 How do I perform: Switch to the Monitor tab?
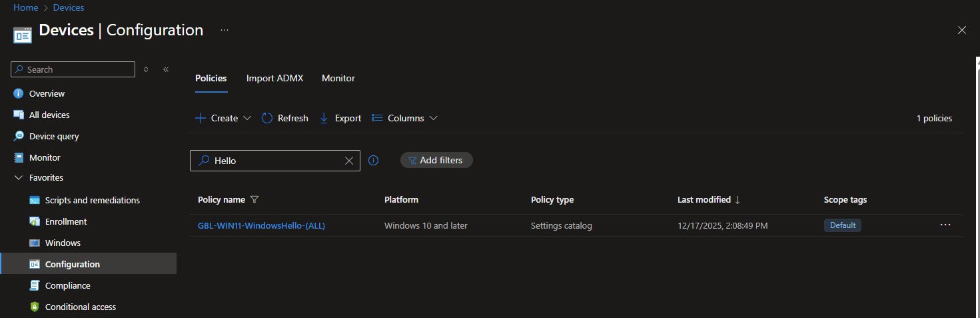tap(338, 78)
